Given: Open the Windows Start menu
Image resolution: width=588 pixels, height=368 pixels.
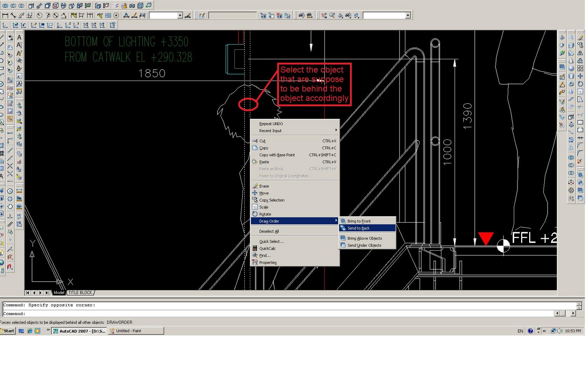Looking at the screenshot, I should coord(7,331).
